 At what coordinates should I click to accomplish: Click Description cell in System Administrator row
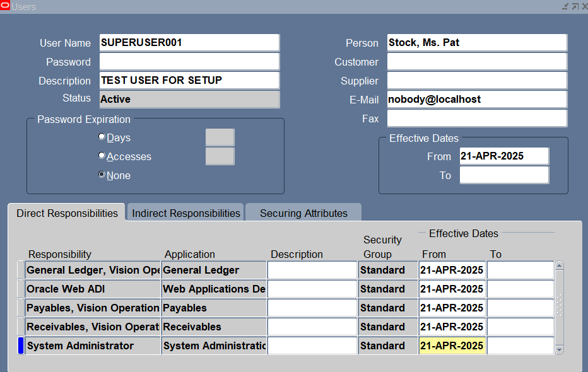(312, 346)
